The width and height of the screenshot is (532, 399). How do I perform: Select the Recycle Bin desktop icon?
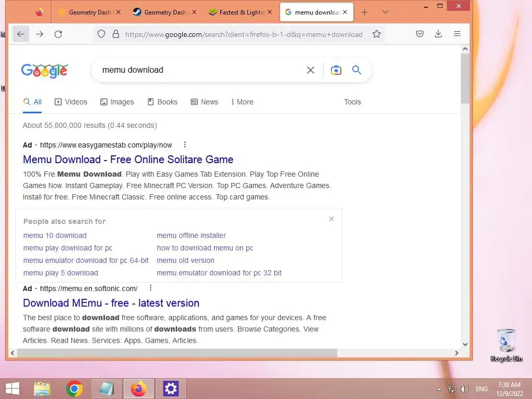pyautogui.click(x=506, y=345)
